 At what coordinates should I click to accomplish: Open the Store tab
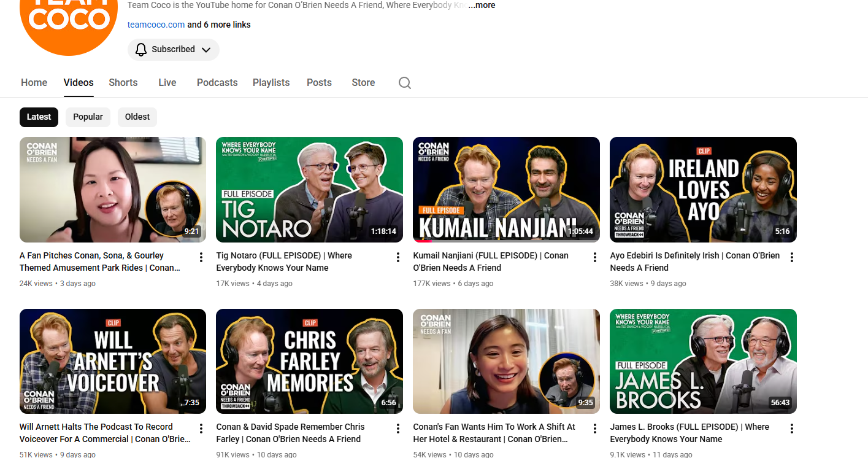363,83
